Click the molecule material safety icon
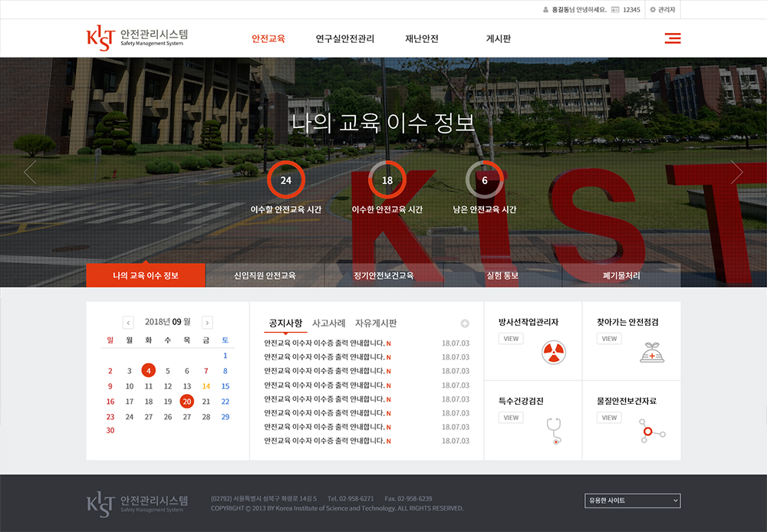The height and width of the screenshot is (532, 767). click(x=652, y=432)
